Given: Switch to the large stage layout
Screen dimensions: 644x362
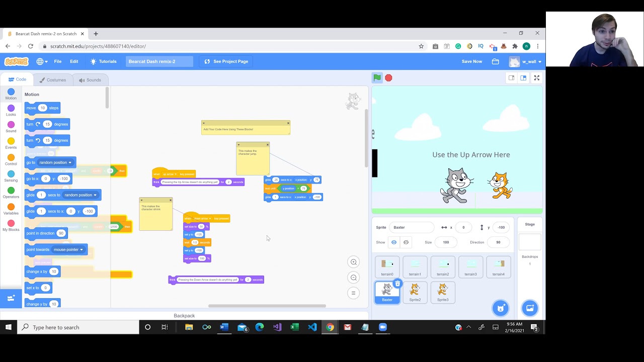Looking at the screenshot, I should 523,78.
